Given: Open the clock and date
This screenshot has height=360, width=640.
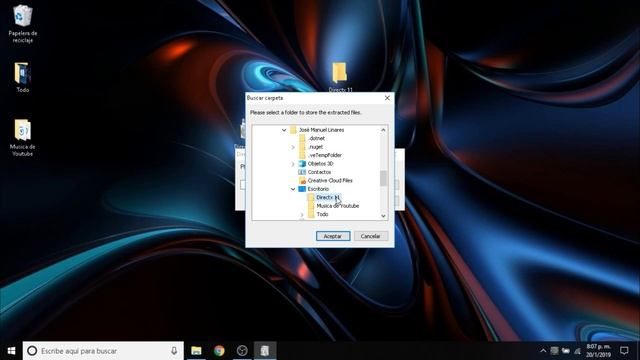Looking at the screenshot, I should tap(598, 351).
